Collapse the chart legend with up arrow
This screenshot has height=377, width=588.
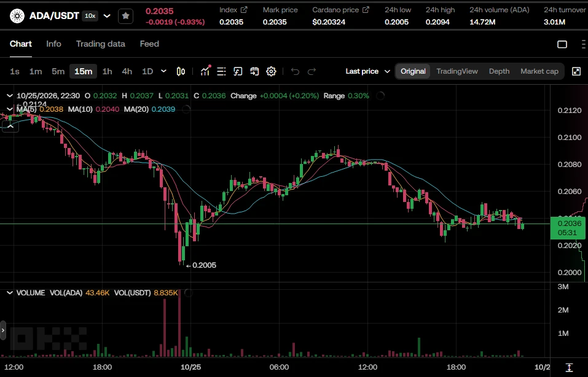[x=10, y=126]
